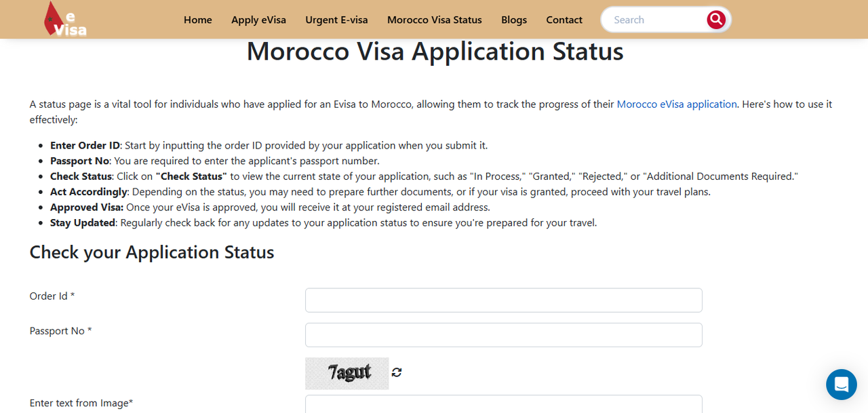This screenshot has width=868, height=413.
Task: Open the Apply eVisa menu item
Action: coord(258,20)
